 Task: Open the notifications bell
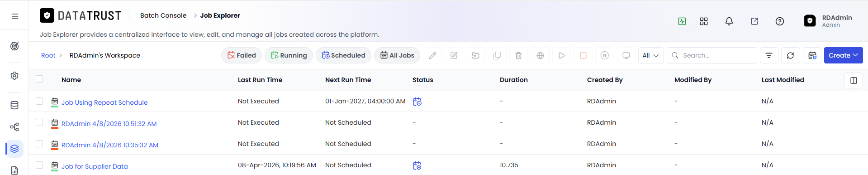(729, 21)
